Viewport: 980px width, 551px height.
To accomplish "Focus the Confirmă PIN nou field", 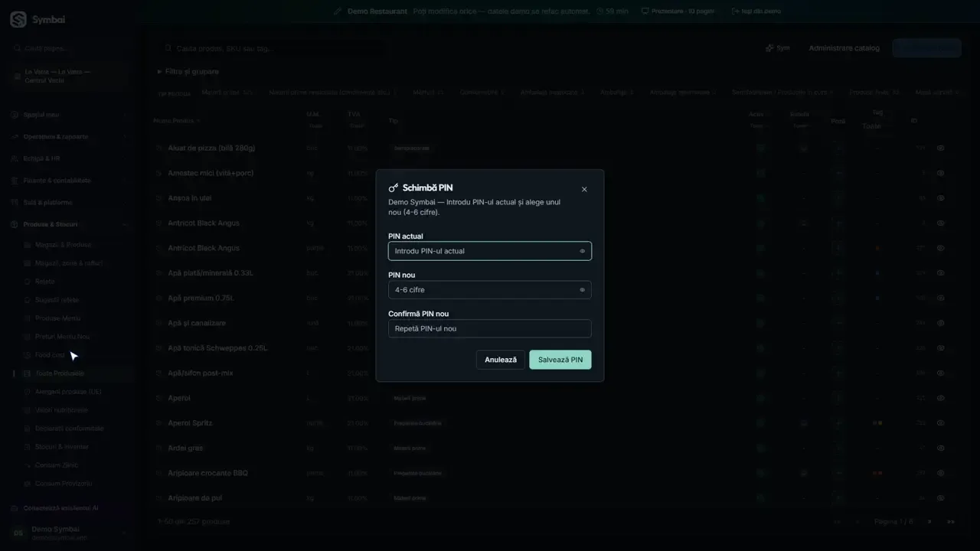I will [x=490, y=328].
